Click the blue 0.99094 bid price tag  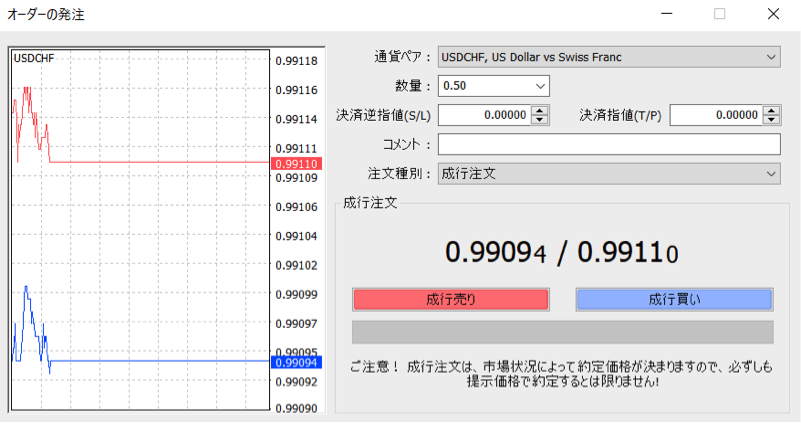296,363
